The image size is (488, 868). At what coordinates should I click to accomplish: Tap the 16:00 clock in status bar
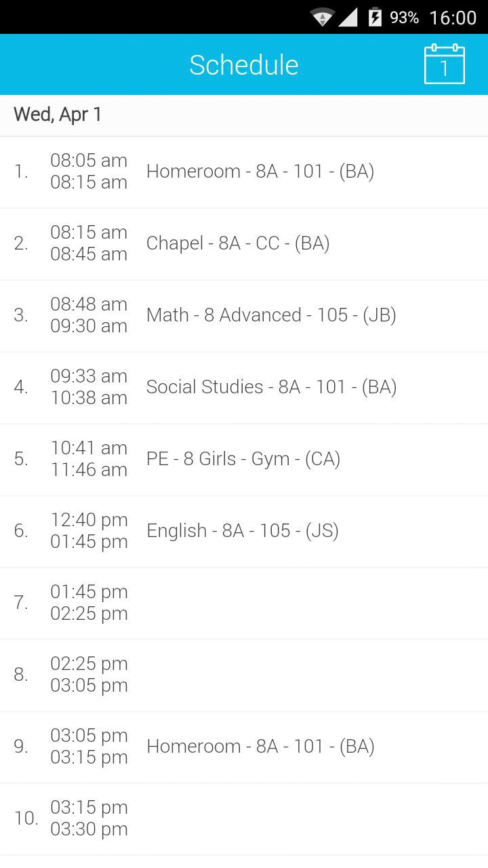click(453, 18)
